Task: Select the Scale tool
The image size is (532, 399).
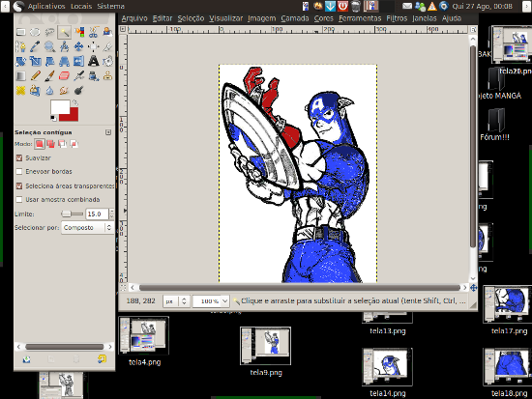Action: point(35,62)
